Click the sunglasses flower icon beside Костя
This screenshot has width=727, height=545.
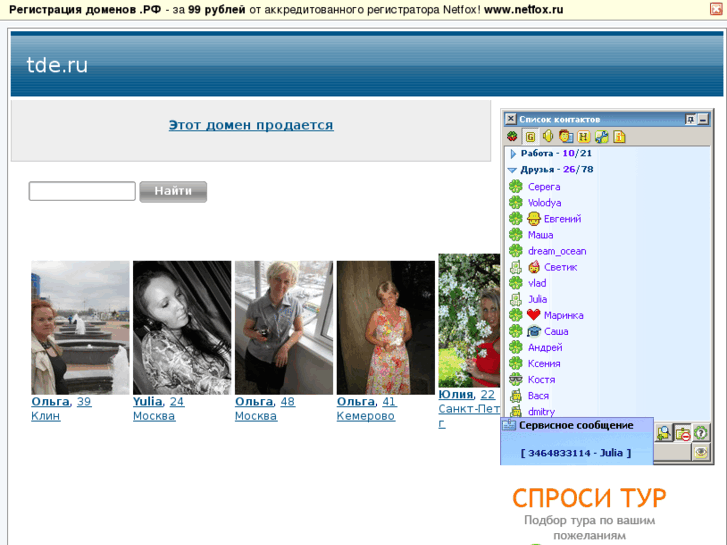[516, 379]
